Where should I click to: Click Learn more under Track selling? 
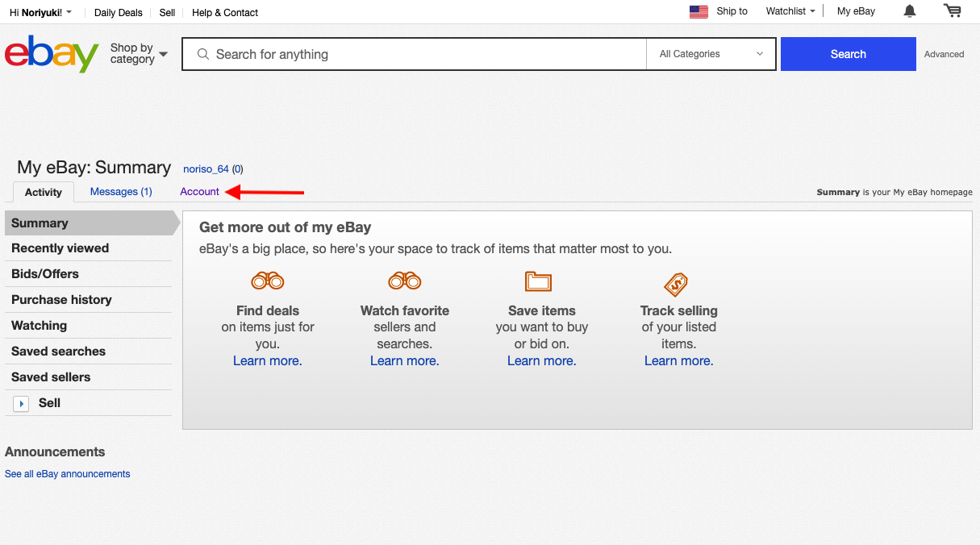[x=679, y=361]
